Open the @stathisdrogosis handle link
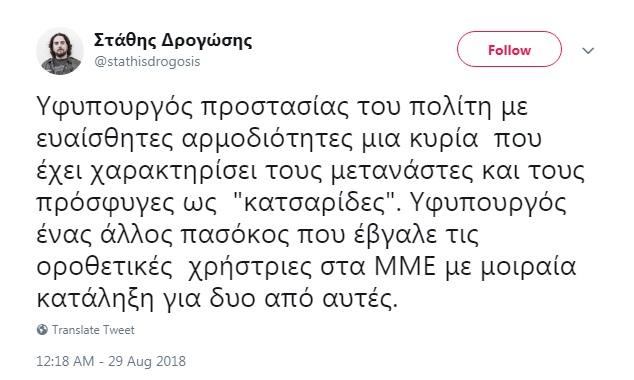Screen dimensions: 634x380 147,61
